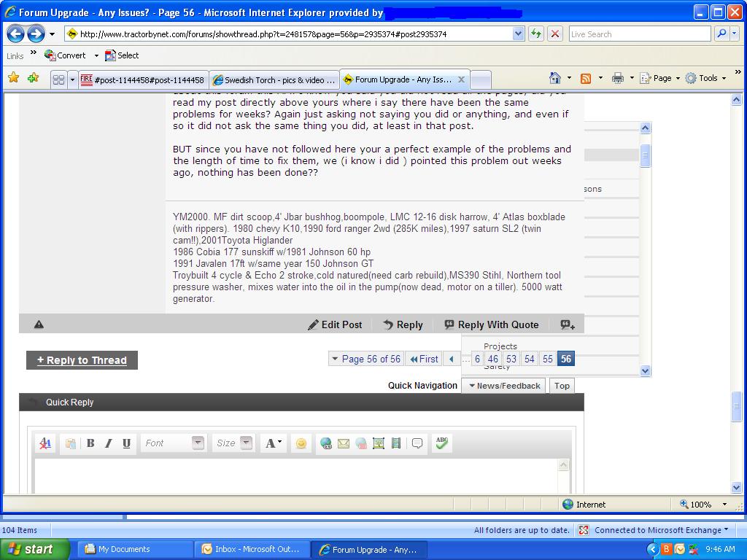The height and width of the screenshot is (560, 747).
Task: Click the insert image icon in editor
Action: [379, 443]
